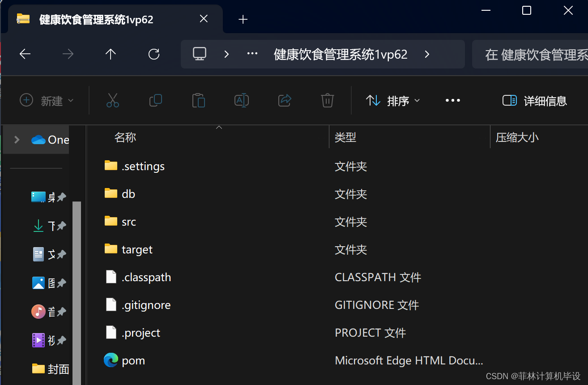Toggle the 详细信息 details pane

click(535, 101)
